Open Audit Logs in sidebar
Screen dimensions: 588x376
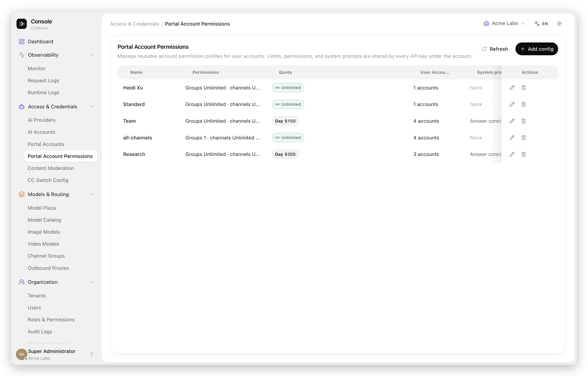[x=40, y=332]
